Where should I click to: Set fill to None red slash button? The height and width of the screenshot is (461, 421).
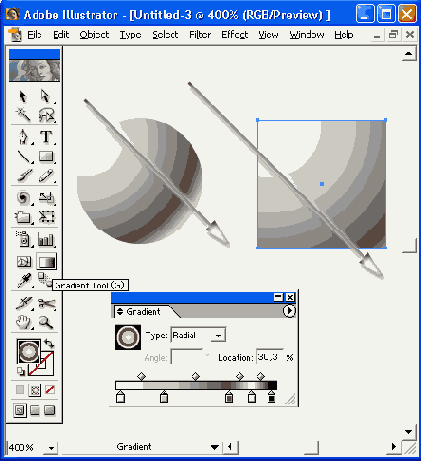pyautogui.click(x=50, y=390)
